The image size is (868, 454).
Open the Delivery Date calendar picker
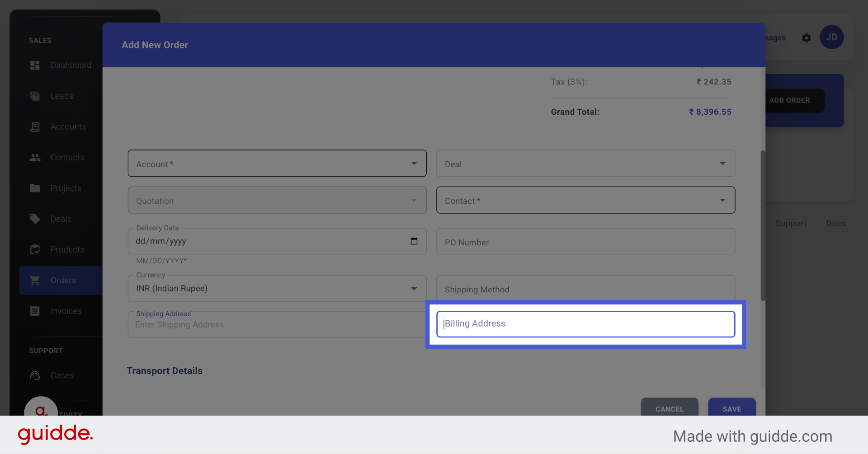pyautogui.click(x=414, y=241)
